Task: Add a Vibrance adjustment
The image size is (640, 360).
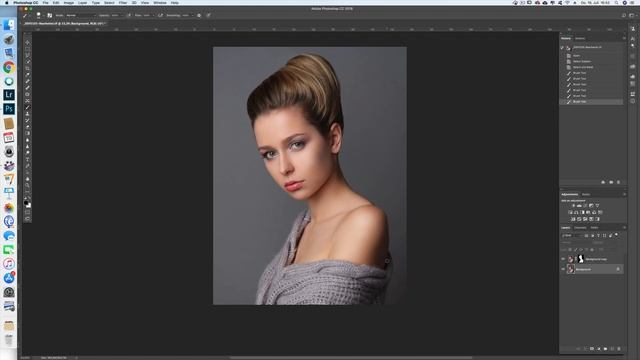Action: click(x=597, y=206)
